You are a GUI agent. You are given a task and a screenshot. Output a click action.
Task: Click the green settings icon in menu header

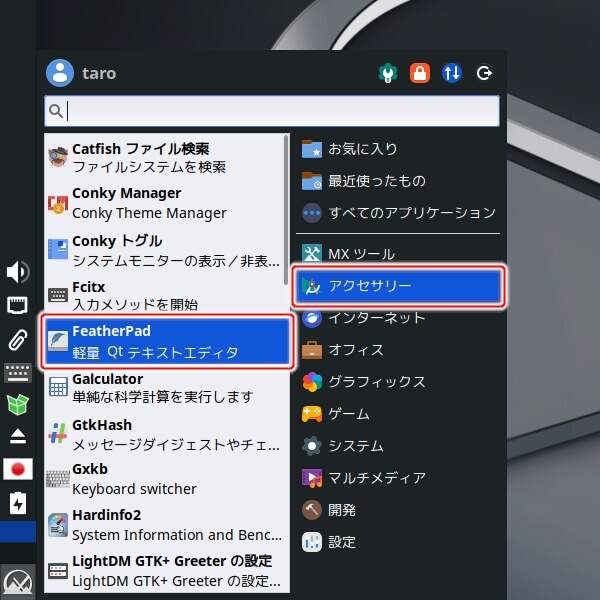coord(388,73)
